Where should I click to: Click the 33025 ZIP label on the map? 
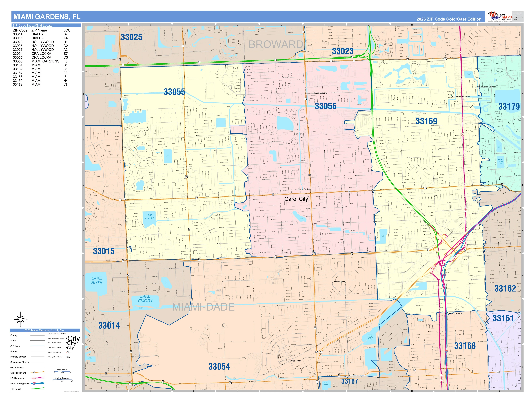[x=131, y=37]
